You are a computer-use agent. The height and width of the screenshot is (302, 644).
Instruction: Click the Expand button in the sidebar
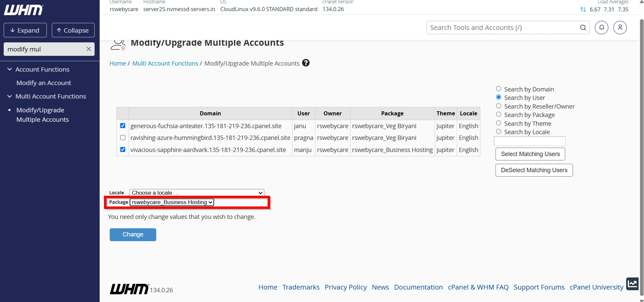click(x=25, y=30)
